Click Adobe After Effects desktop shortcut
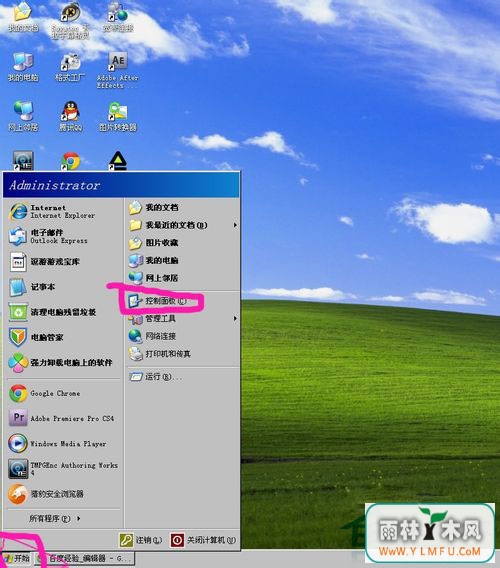This screenshot has height=568, width=500. pyautogui.click(x=118, y=70)
